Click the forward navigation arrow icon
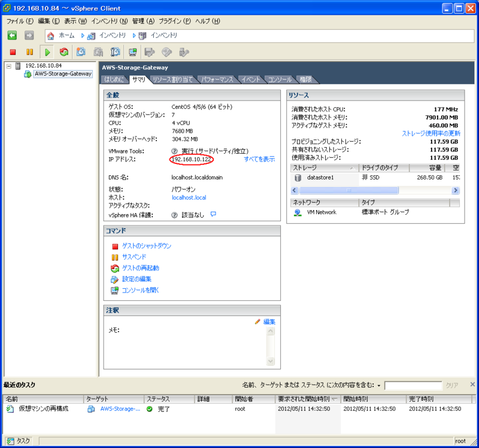Screen dimensions: 479x448 (29, 35)
